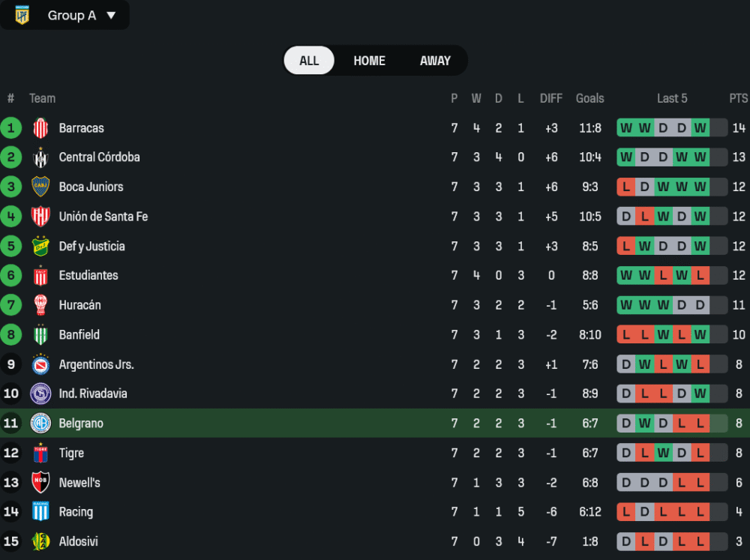
Task: Click the Argentinos Jrs. crest icon
Action: 40,364
